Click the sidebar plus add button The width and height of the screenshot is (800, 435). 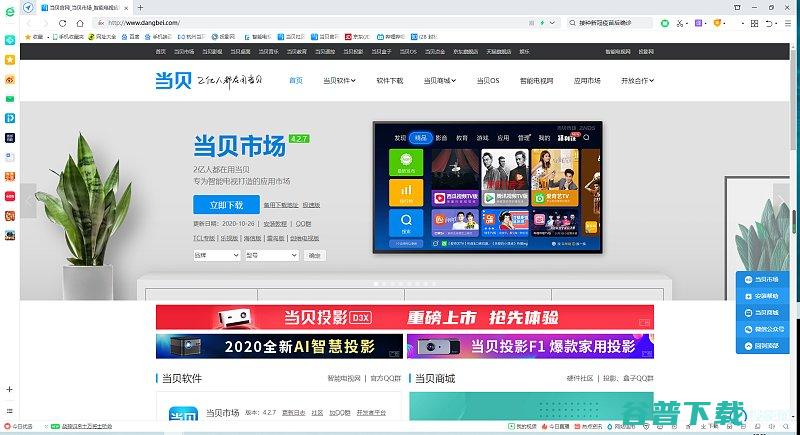[10, 389]
